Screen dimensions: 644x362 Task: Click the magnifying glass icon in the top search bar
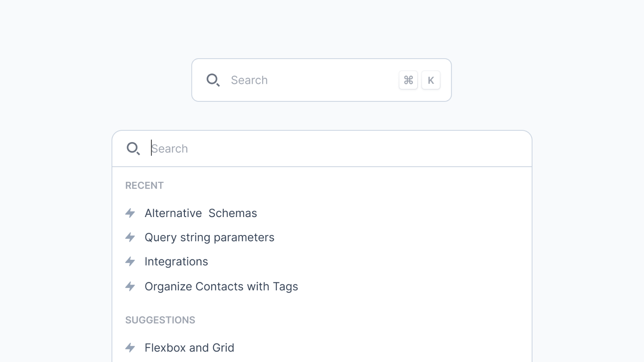pos(213,80)
